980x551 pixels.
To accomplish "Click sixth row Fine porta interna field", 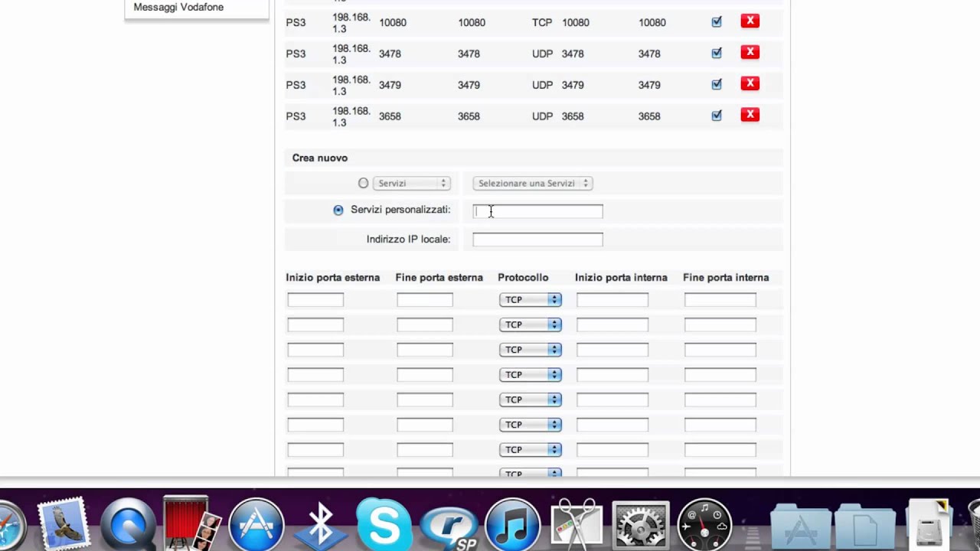I will click(x=720, y=425).
